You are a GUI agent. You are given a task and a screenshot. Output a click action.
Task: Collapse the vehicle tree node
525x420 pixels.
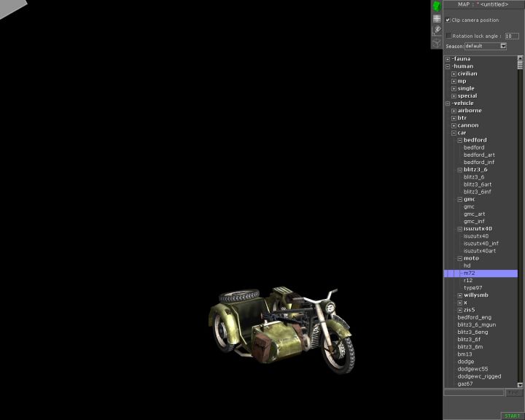pos(448,104)
